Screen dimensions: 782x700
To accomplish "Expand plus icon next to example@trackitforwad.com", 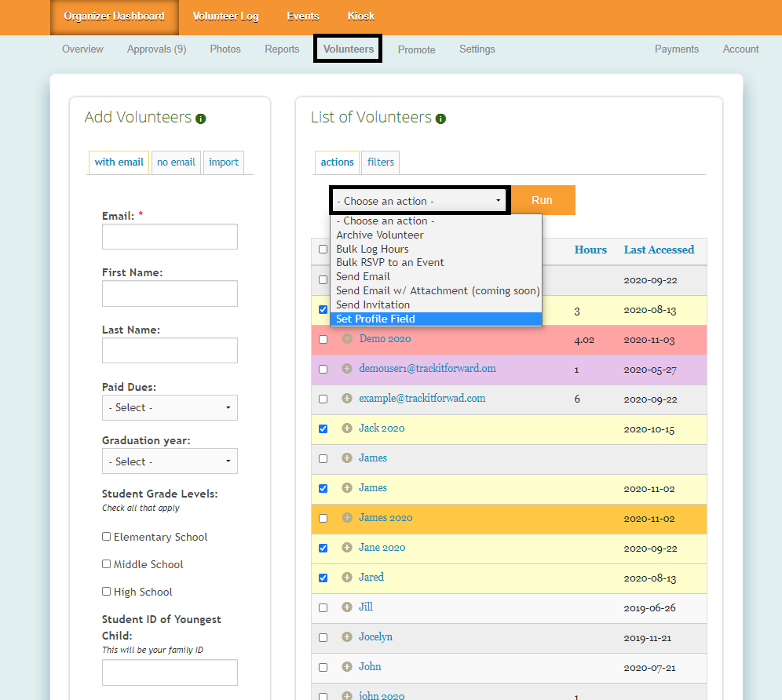I will (x=347, y=399).
